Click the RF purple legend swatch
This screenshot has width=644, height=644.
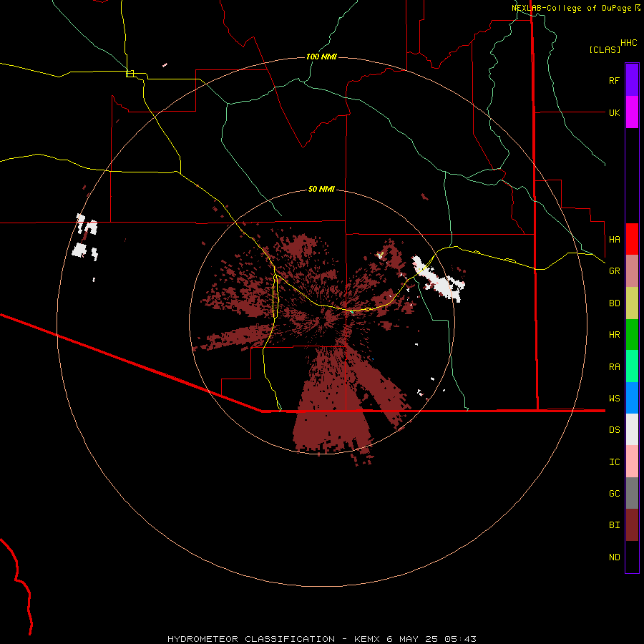pyautogui.click(x=632, y=80)
